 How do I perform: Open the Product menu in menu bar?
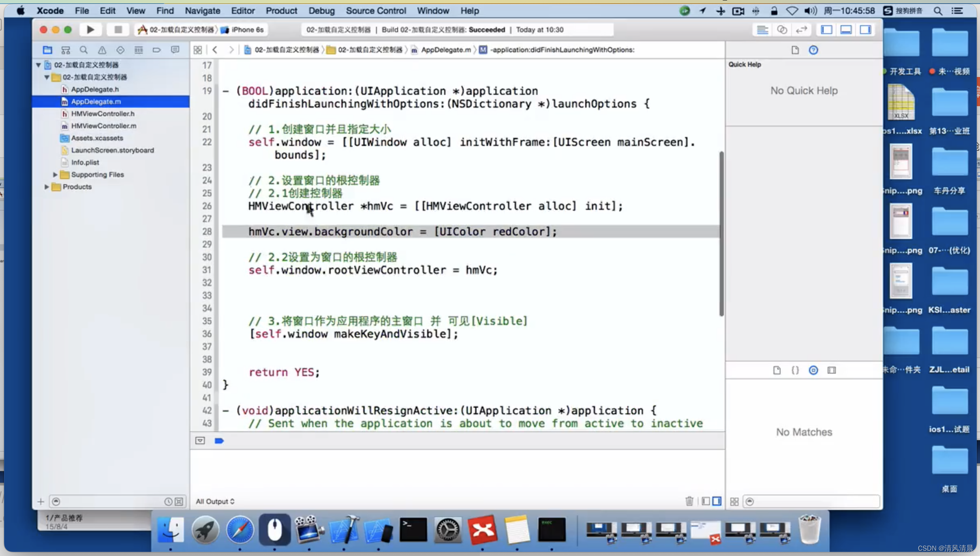[x=281, y=11]
